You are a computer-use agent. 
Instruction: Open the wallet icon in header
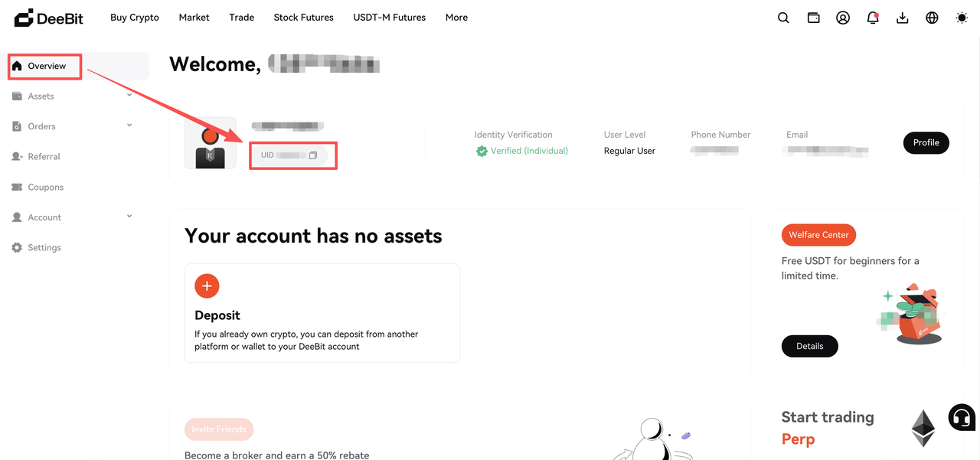click(813, 18)
